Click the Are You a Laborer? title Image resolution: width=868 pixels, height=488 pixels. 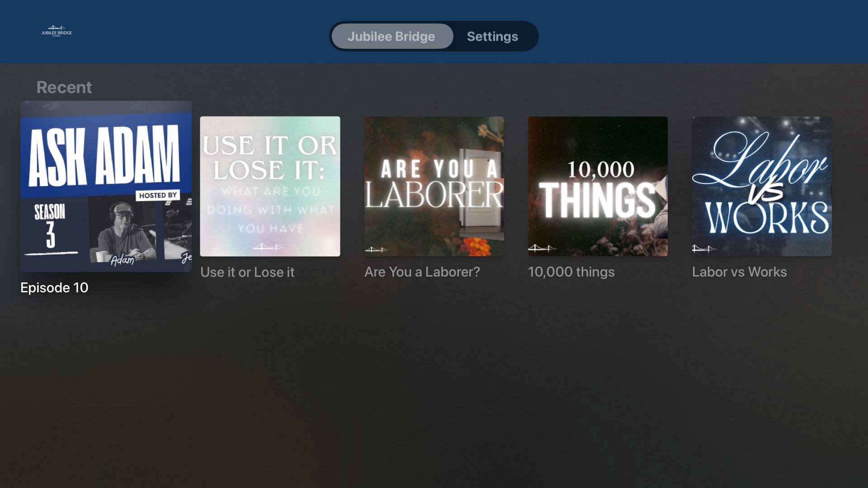422,272
